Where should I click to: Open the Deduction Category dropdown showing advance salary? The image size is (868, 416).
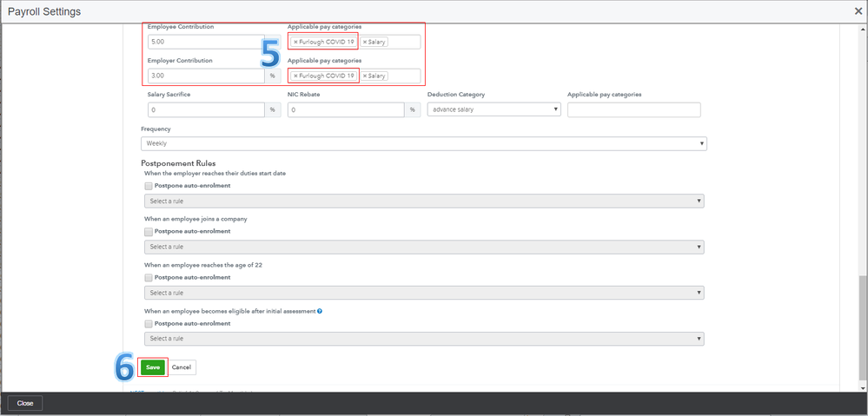point(494,109)
